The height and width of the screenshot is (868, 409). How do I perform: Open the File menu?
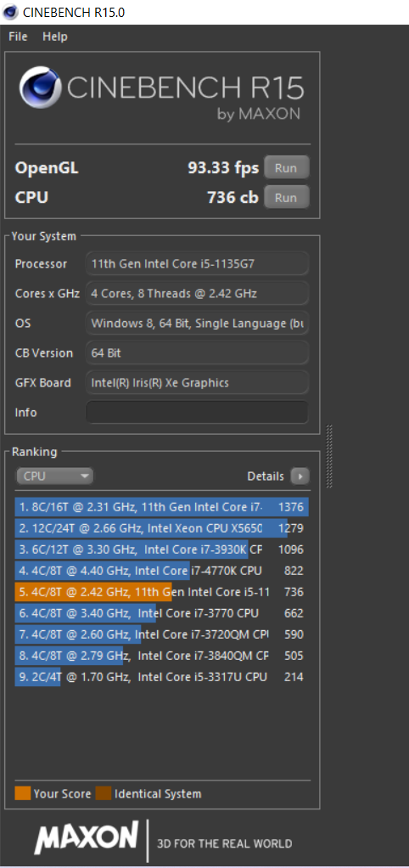pyautogui.click(x=18, y=37)
